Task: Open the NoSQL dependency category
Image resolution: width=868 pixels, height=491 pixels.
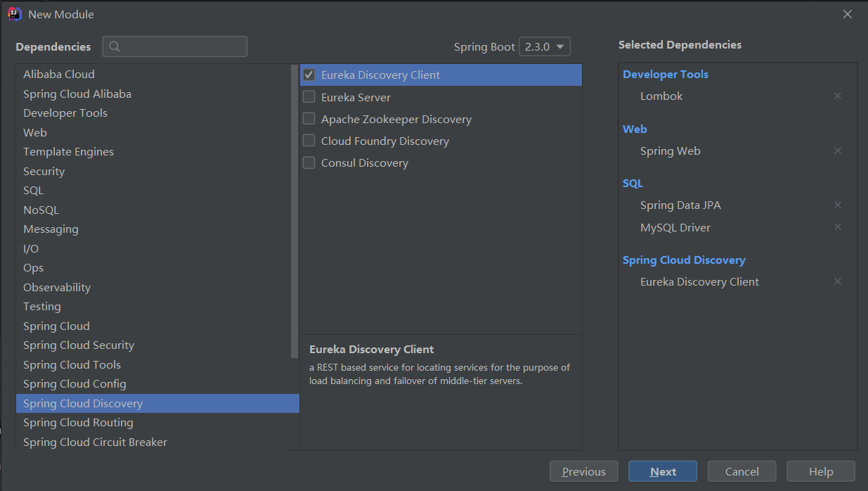Action: 41,210
